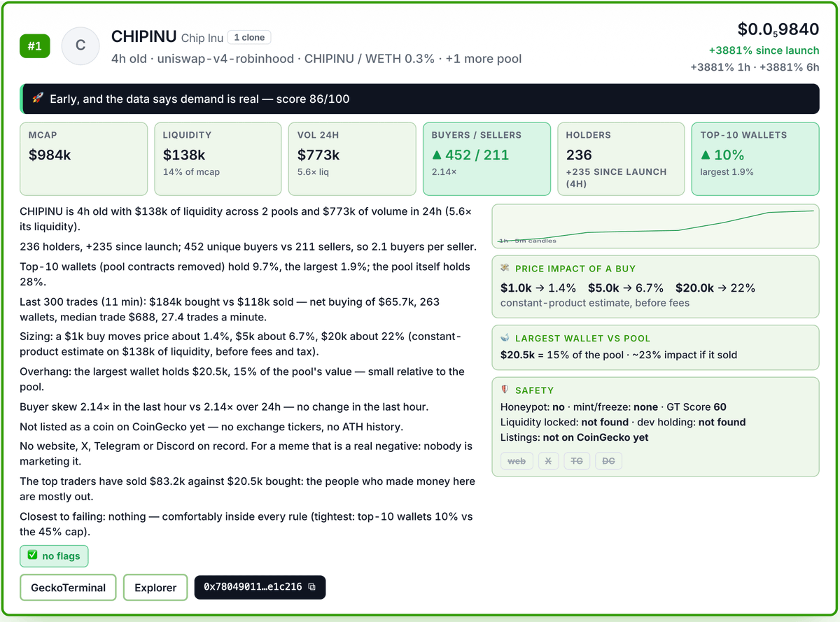Select the LIQUIDITY $138k stat card
The width and height of the screenshot is (840, 622).
coord(218,159)
